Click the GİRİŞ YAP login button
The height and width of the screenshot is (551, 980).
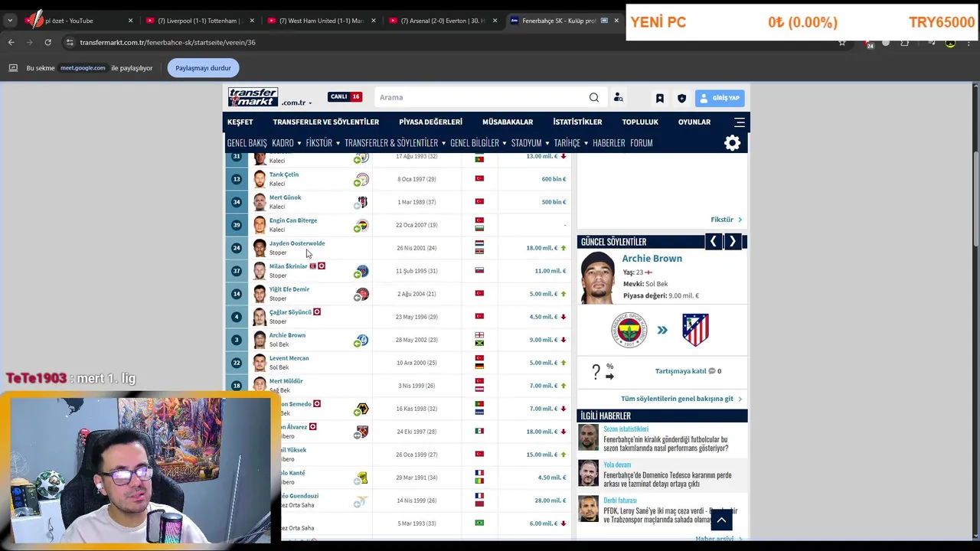tap(720, 98)
